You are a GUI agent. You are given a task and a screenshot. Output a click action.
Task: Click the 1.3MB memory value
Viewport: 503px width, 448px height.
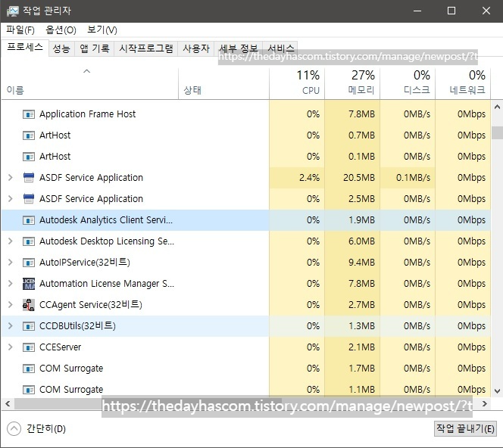click(x=361, y=326)
